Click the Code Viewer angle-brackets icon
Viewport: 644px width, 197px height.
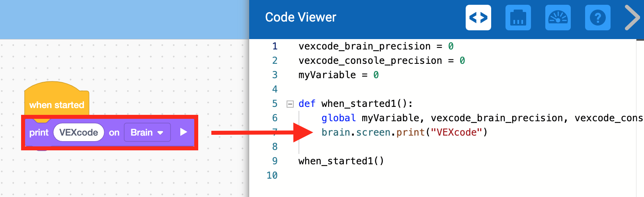coord(478,18)
